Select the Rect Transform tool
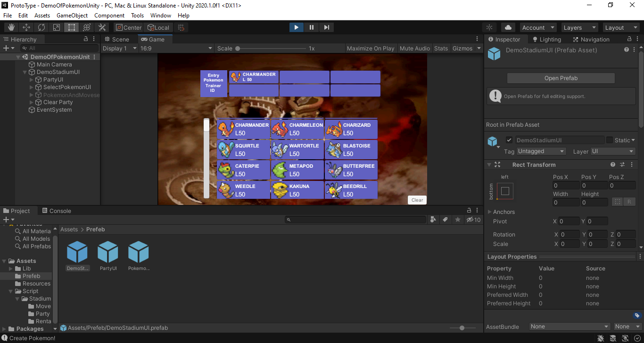Screen dimensions: 644x343 point(72,27)
